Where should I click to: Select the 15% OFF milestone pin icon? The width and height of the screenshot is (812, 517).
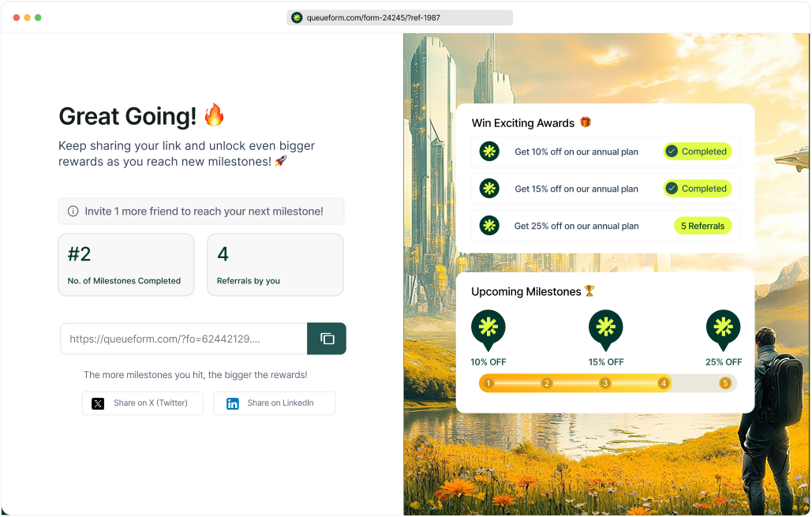pyautogui.click(x=606, y=328)
